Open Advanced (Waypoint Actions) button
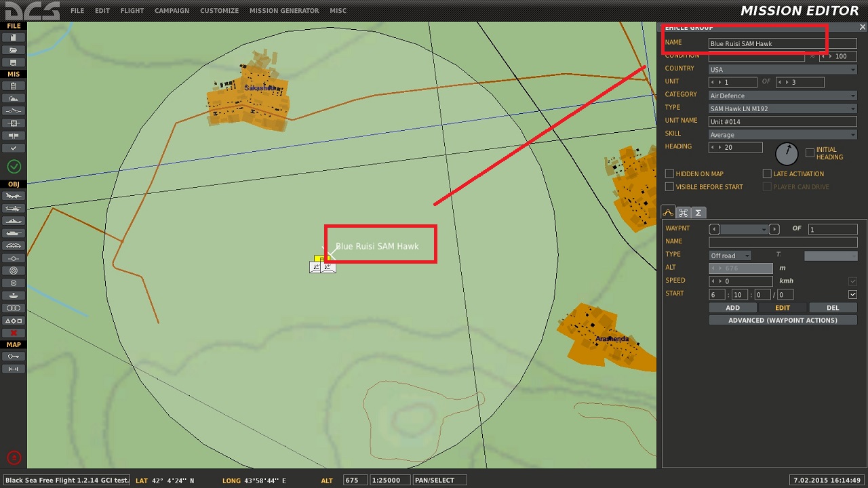Screen dimensions: 868x488 (783, 321)
